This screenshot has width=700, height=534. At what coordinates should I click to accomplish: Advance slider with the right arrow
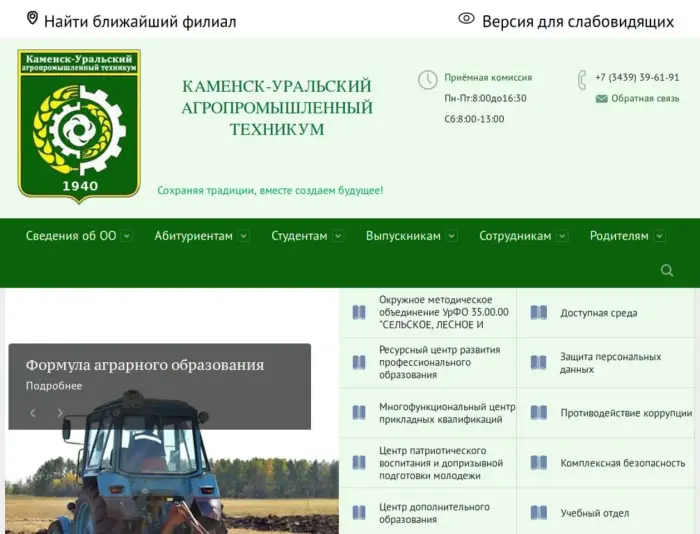click(x=60, y=412)
